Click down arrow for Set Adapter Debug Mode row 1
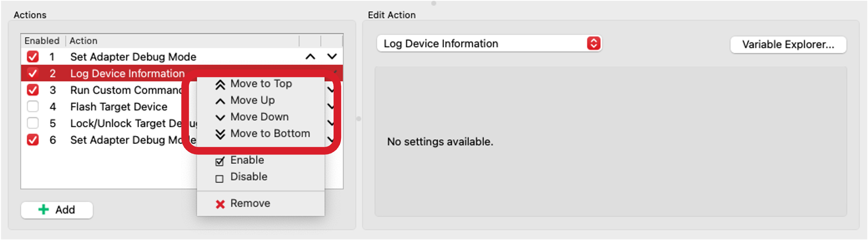Image resolution: width=868 pixels, height=240 pixels. 332,57
